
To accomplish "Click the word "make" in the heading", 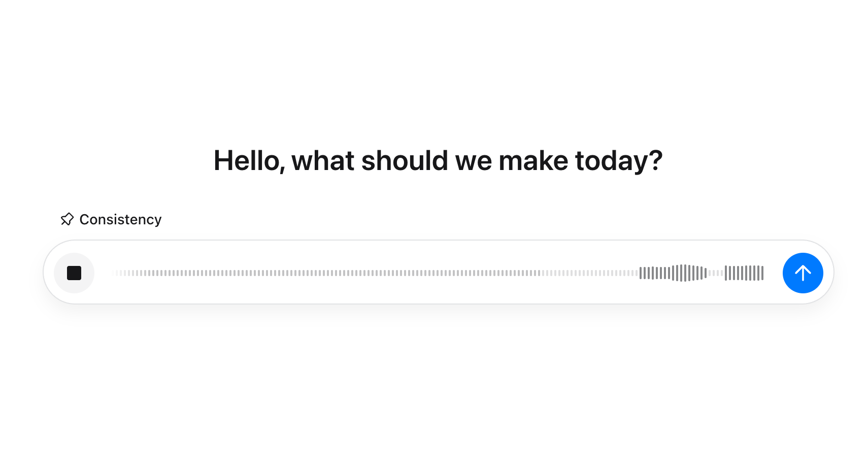I will (x=533, y=160).
